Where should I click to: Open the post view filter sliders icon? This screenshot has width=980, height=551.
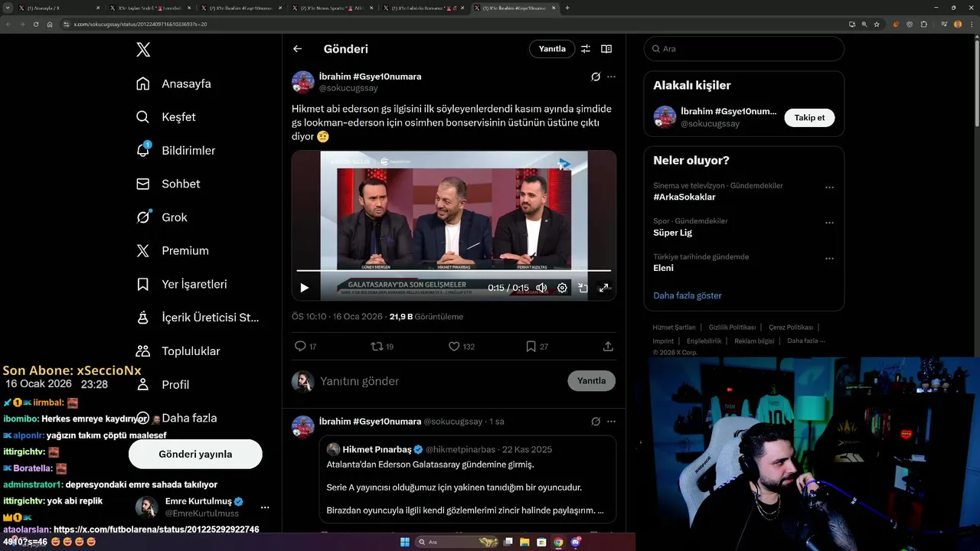pos(586,49)
